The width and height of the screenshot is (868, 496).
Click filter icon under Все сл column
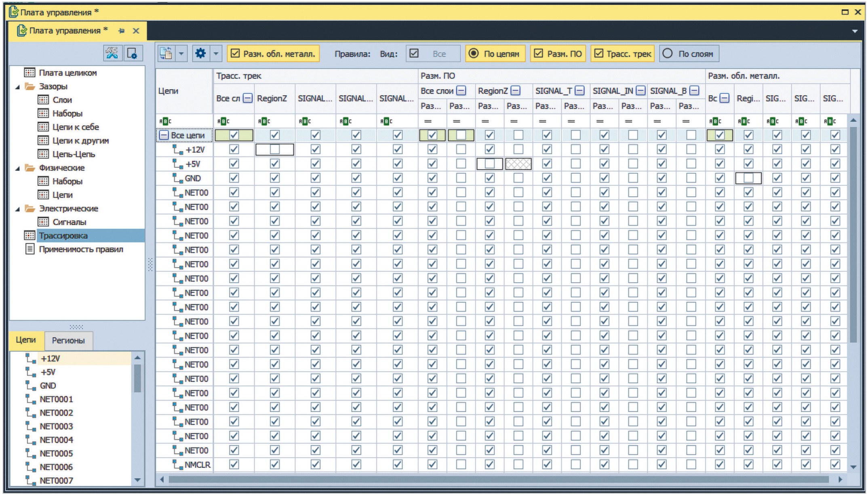click(223, 121)
